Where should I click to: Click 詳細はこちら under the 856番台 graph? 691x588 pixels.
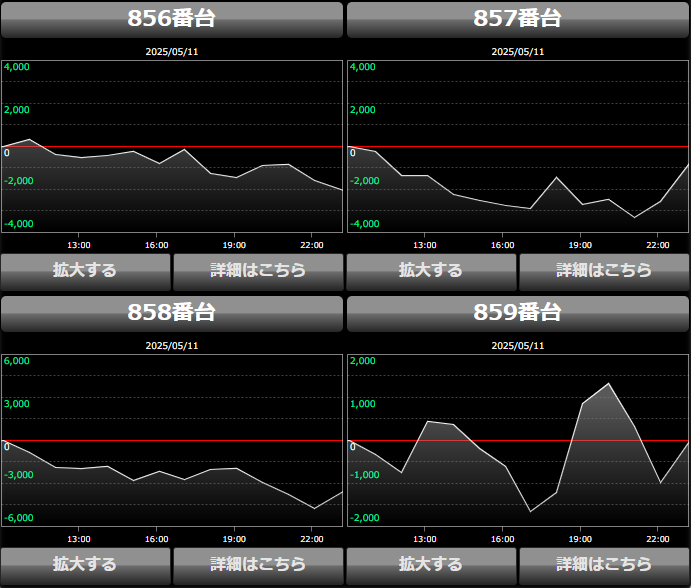click(x=258, y=272)
